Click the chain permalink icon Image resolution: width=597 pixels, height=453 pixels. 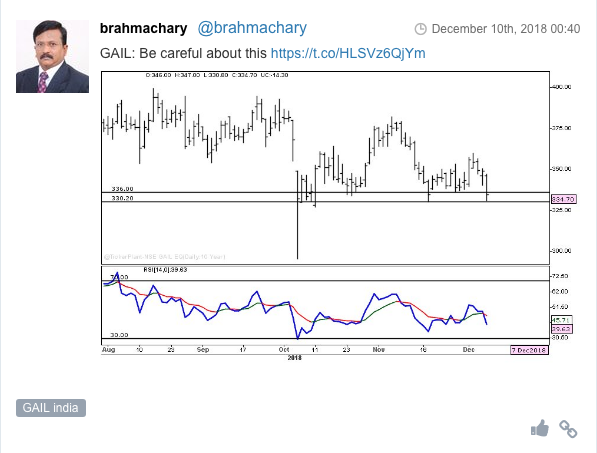pos(568,429)
